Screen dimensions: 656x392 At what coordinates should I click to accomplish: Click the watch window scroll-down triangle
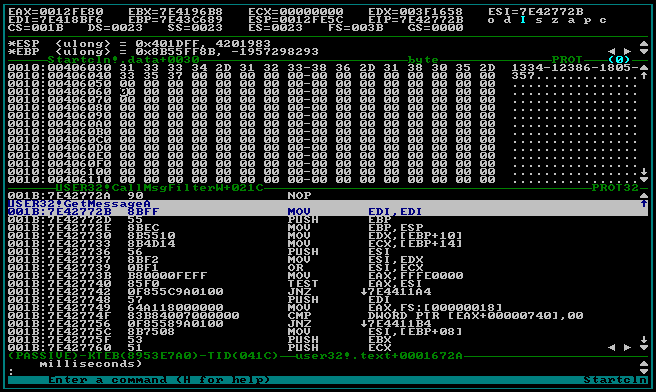pyautogui.click(x=644, y=51)
